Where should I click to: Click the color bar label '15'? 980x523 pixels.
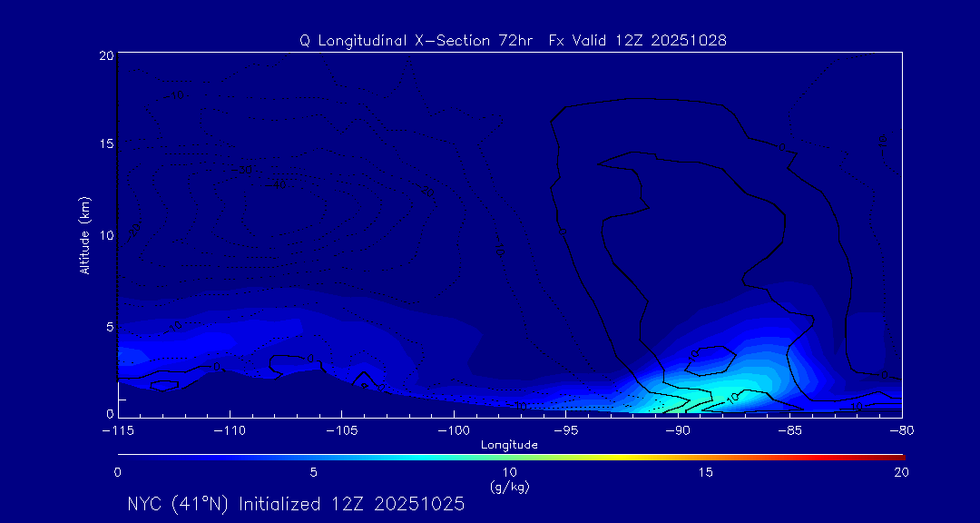(705, 472)
